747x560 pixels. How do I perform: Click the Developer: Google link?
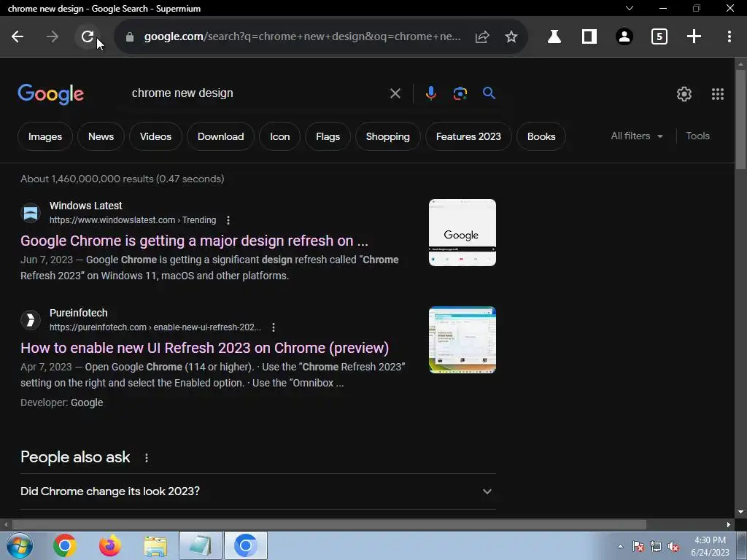pyautogui.click(x=87, y=402)
